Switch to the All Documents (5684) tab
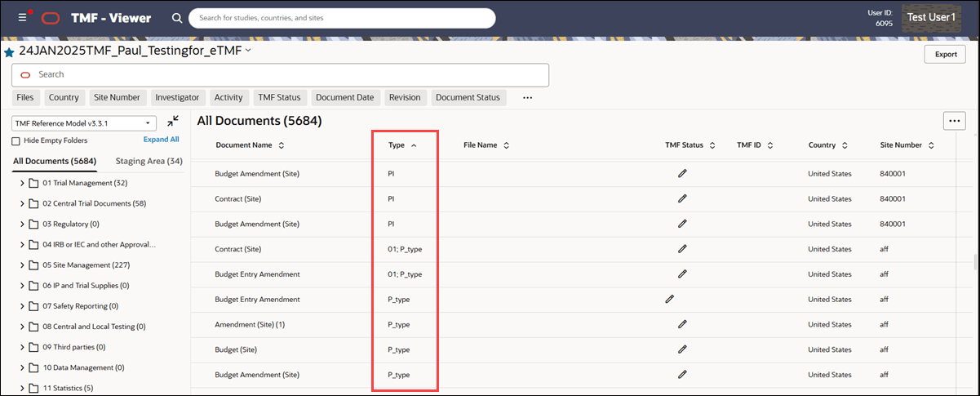 pos(55,161)
